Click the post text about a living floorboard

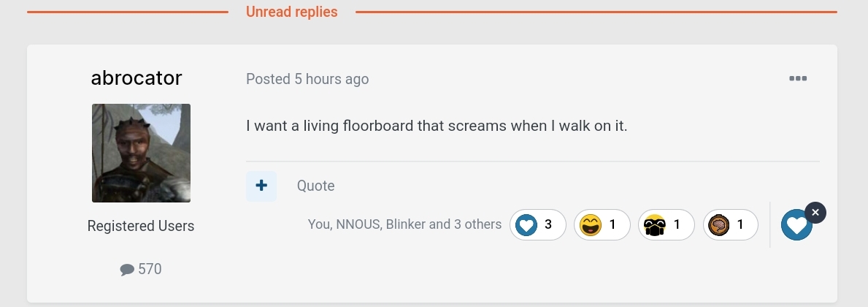(x=437, y=126)
